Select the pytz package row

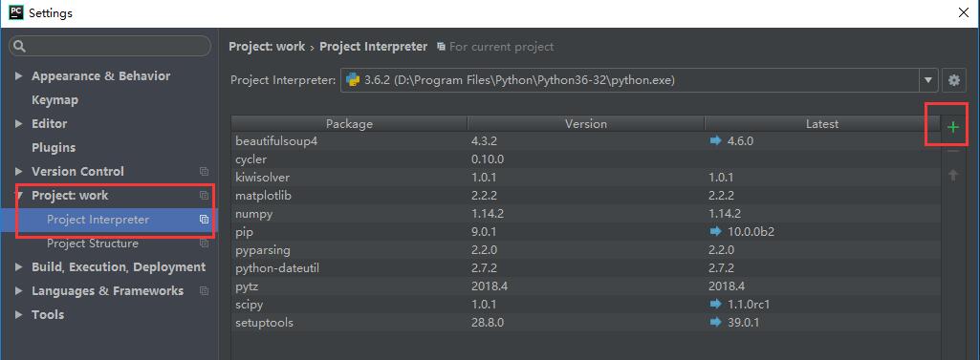pos(586,286)
